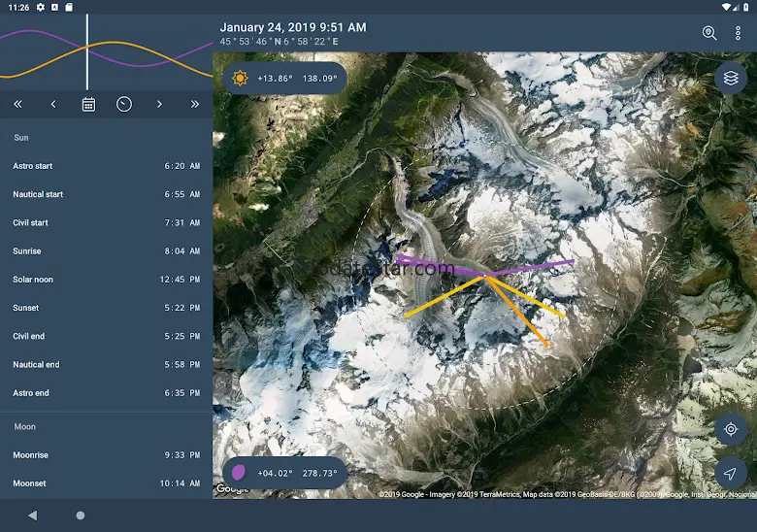This screenshot has width=757, height=532.
Task: Select the Astro start row
Action: click(x=106, y=166)
